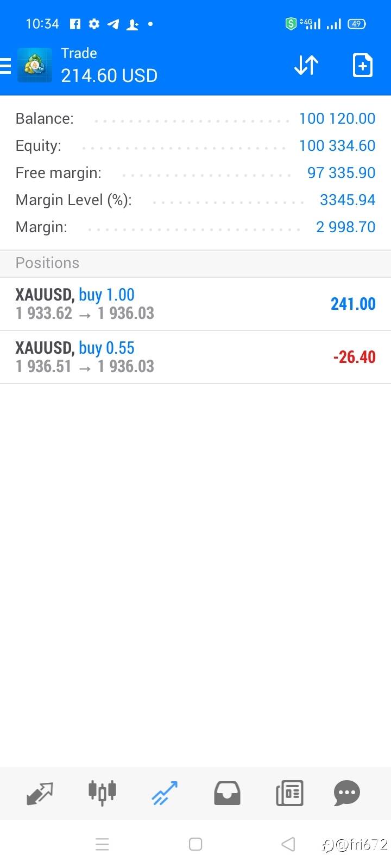Tap the Balance row
391x868 pixels.
[x=195, y=119]
